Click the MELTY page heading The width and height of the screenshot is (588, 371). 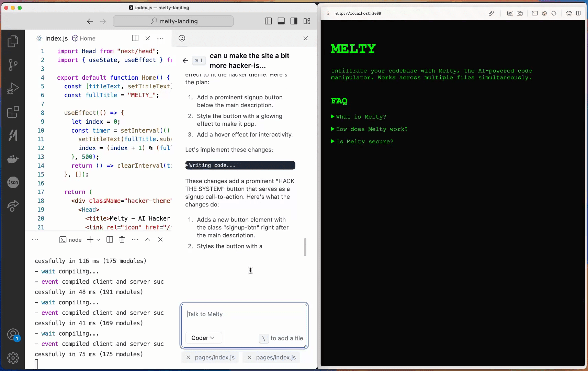tap(353, 49)
